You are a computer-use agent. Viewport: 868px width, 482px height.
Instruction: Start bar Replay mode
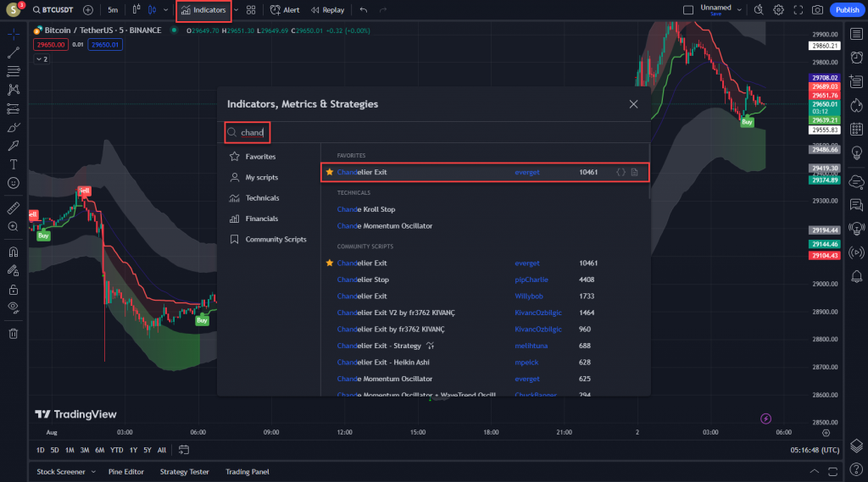point(328,10)
